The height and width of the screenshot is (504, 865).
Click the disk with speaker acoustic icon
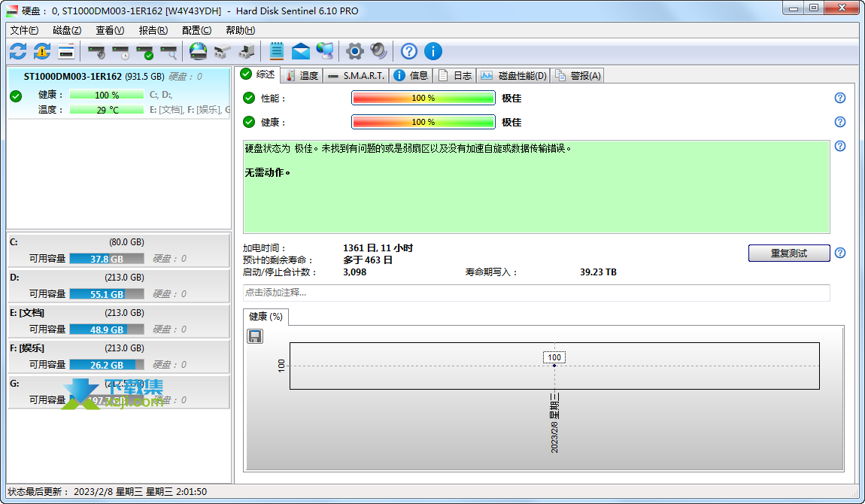(x=96, y=52)
